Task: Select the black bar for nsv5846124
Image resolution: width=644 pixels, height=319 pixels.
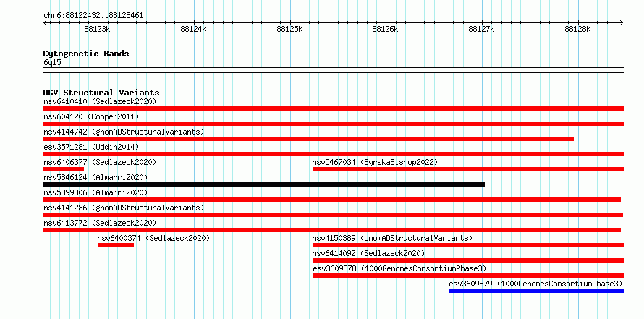Action: click(263, 184)
